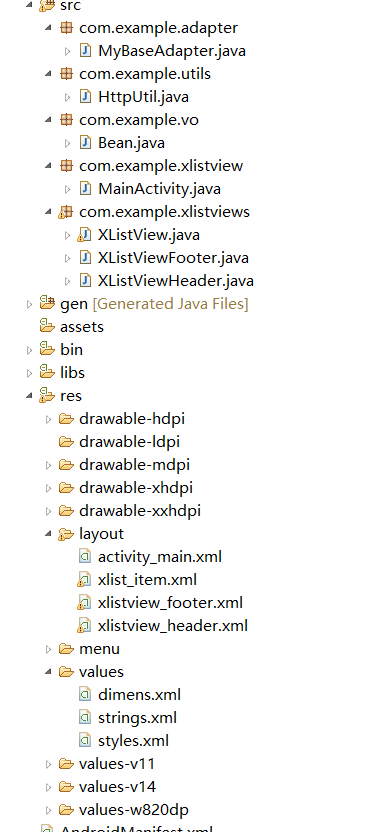Click the com.example.xlistview package icon
Viewport: 366px width, 832px height.
point(66,166)
